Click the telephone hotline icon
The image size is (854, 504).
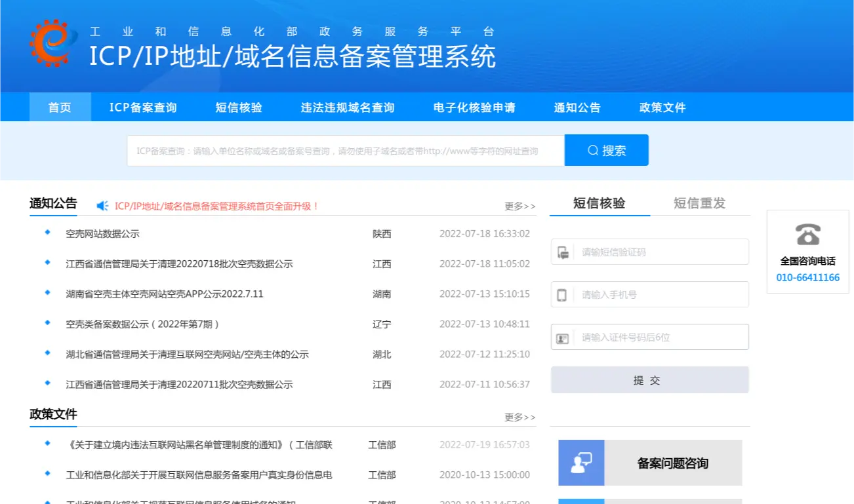(x=807, y=234)
